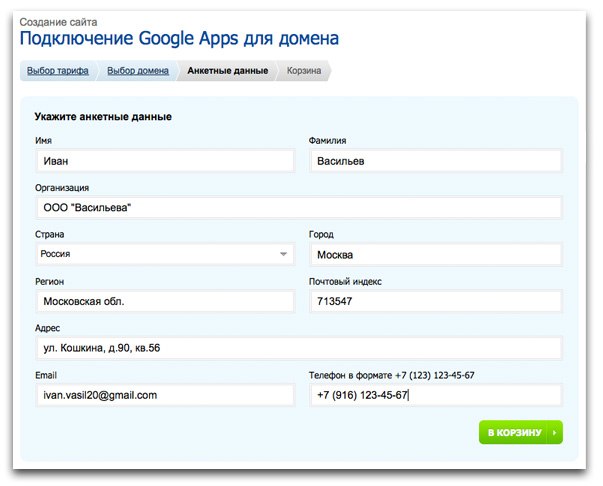
Task: Click the Город field containing Москва
Action: 435,254
